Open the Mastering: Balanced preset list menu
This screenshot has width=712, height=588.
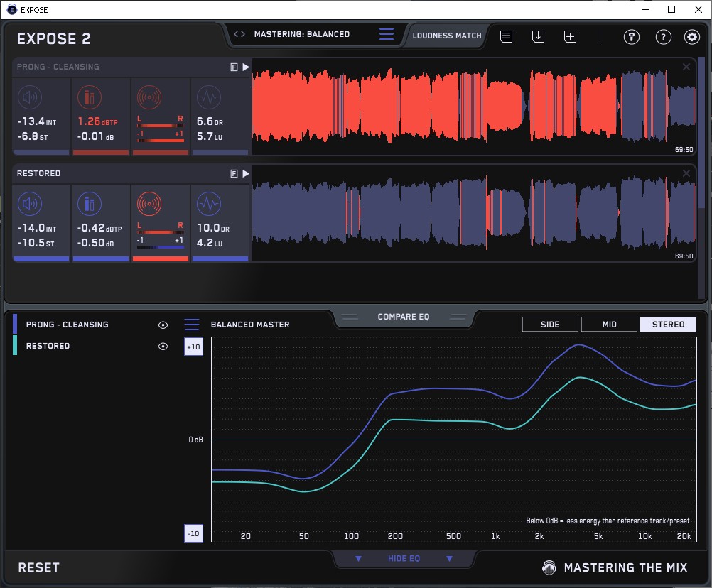(x=386, y=34)
